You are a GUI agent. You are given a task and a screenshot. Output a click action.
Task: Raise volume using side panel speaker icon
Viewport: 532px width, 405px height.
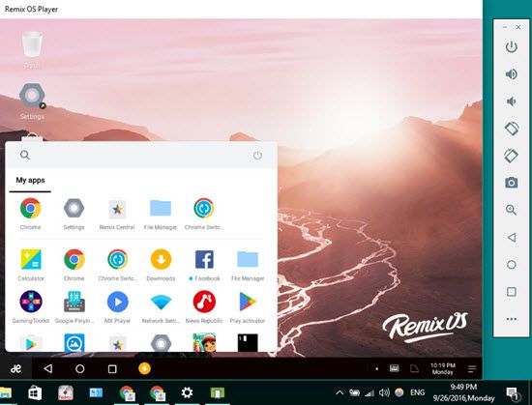click(x=512, y=74)
